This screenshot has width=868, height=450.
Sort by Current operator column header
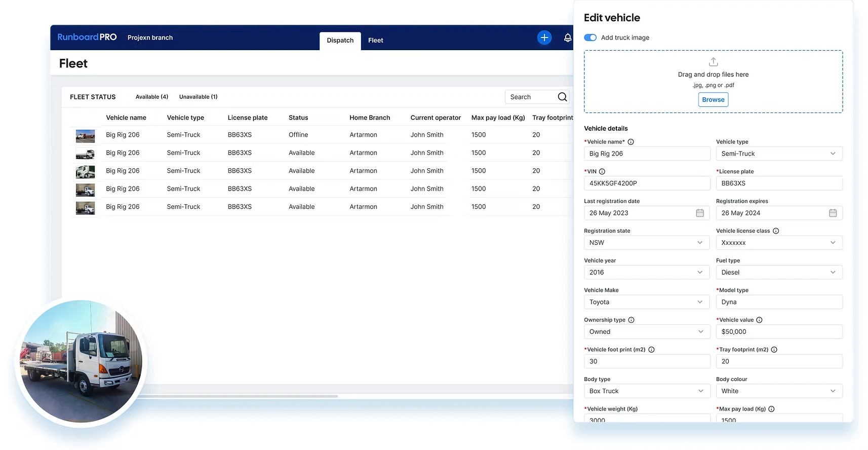(436, 118)
